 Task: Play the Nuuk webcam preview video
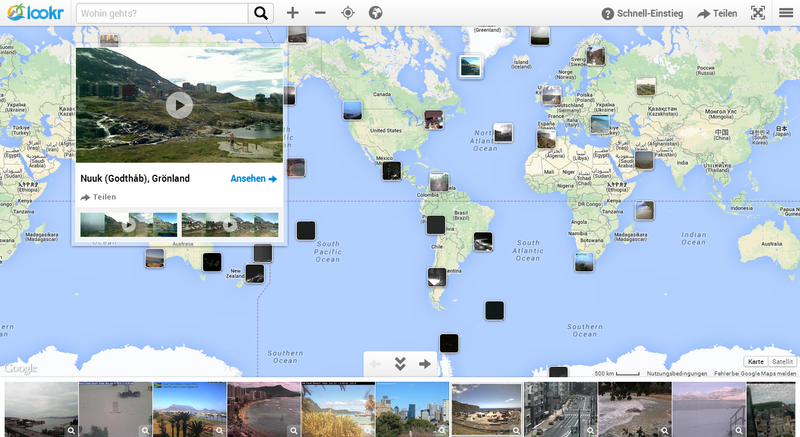pyautogui.click(x=179, y=104)
